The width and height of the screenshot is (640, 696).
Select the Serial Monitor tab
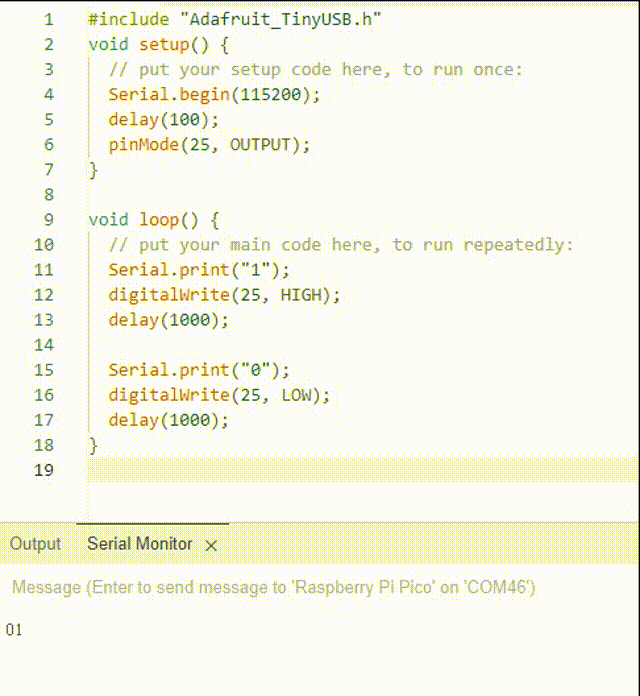pyautogui.click(x=140, y=544)
